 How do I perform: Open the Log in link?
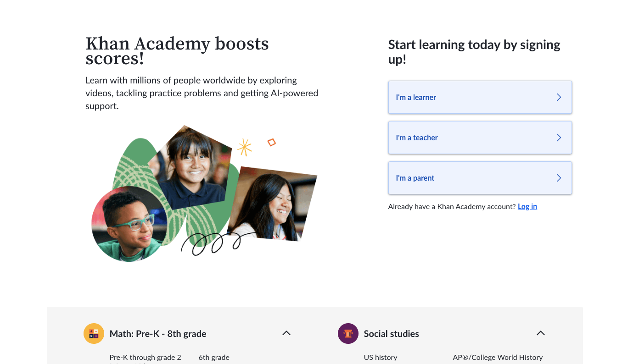pos(527,207)
